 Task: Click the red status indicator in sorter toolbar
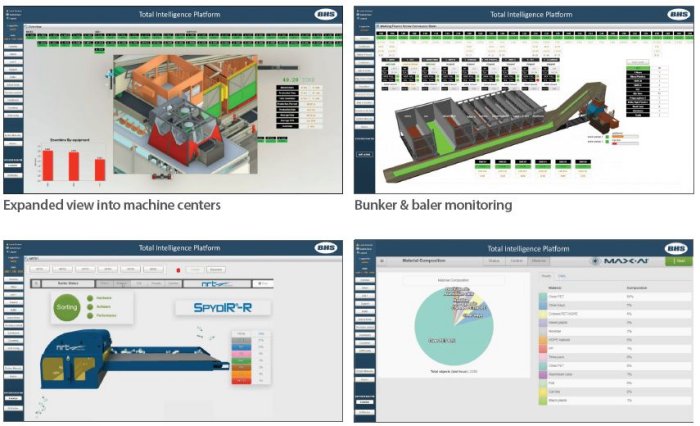pyautogui.click(x=177, y=269)
